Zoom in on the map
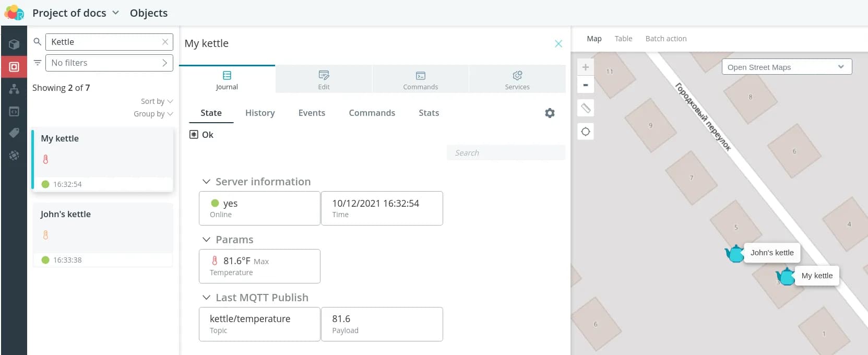This screenshot has width=868, height=355. [586, 67]
